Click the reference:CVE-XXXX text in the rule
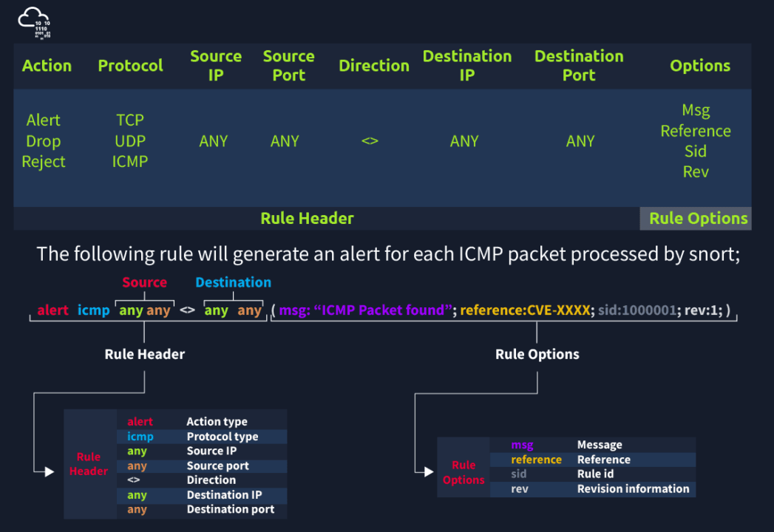Screen dimensions: 774x532 coord(527,310)
